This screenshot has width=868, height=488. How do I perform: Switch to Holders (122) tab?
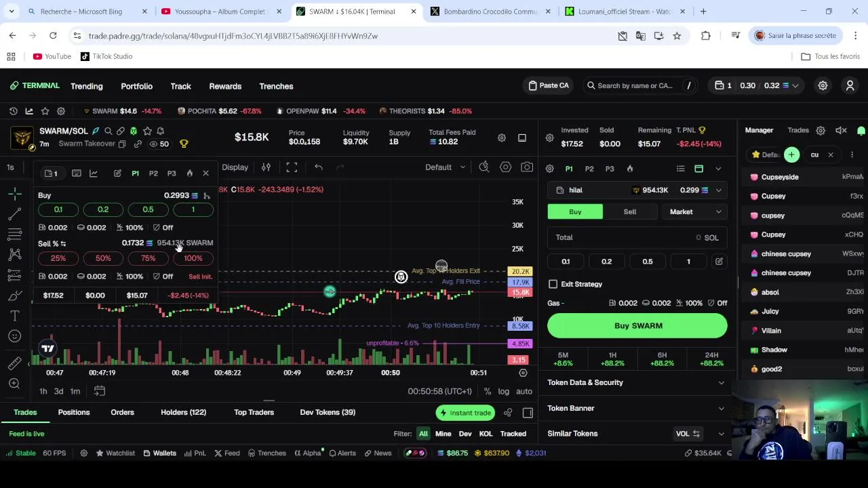(183, 412)
